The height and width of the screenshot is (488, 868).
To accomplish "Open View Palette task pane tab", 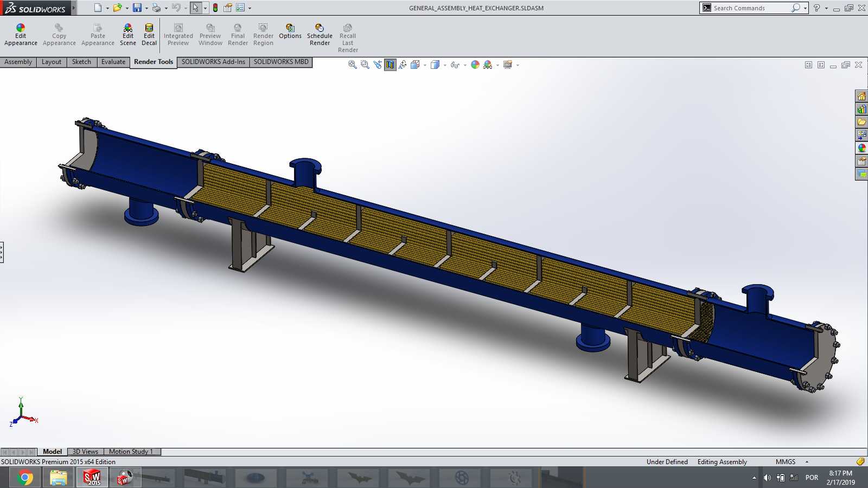I will 861,134.
